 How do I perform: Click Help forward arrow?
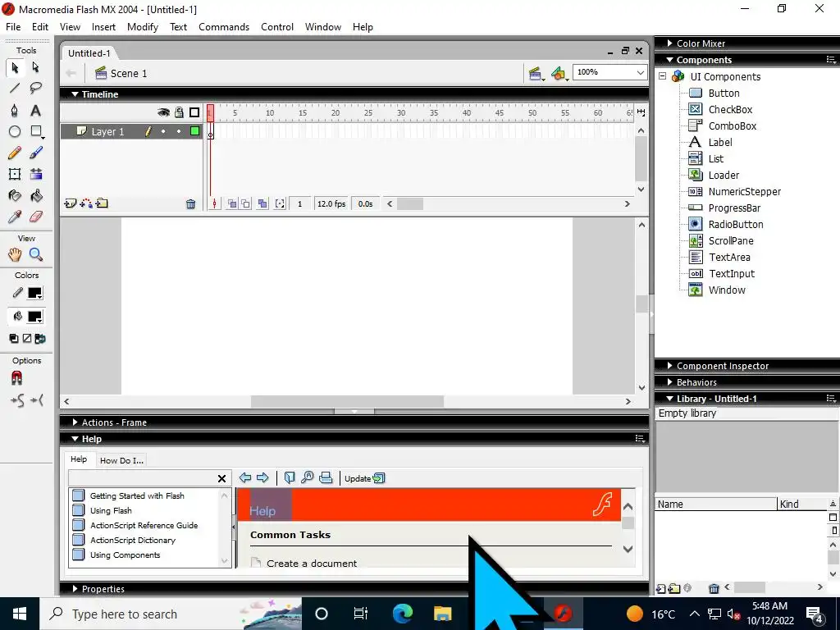[262, 478]
